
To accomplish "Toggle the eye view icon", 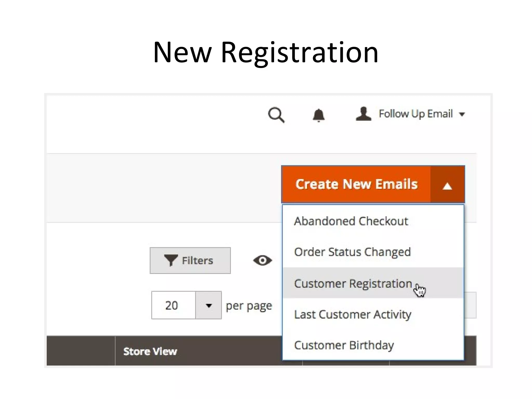I will pyautogui.click(x=263, y=260).
